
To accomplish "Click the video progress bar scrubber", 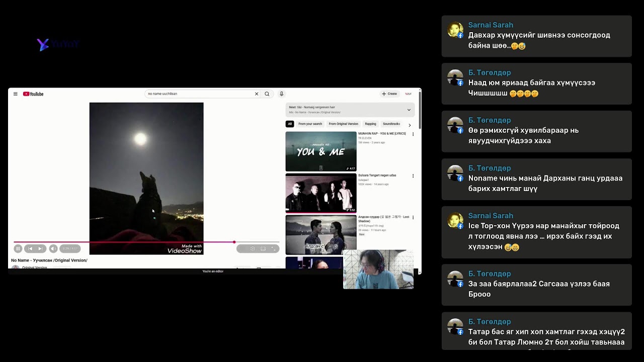I will [x=234, y=242].
